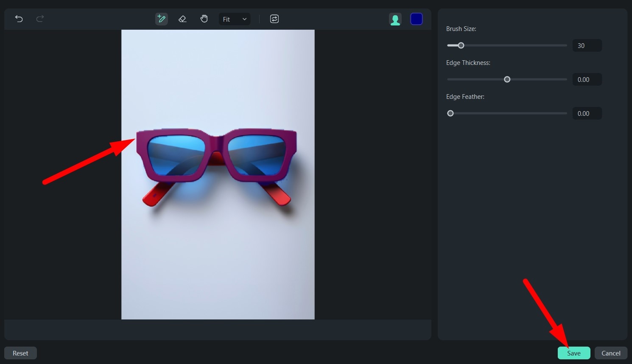Viewport: 632px width, 364px height.
Task: Select the smart brush add tool
Action: coord(161,19)
